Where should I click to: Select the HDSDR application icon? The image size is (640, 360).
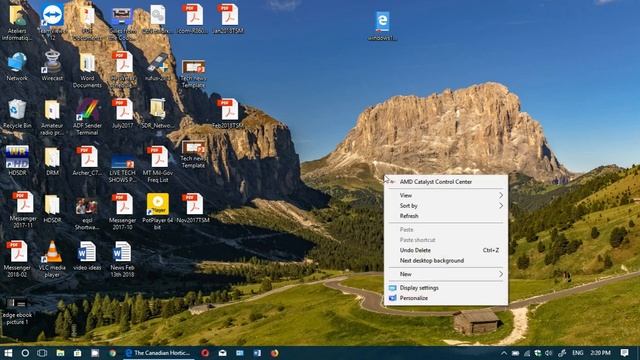(17, 161)
